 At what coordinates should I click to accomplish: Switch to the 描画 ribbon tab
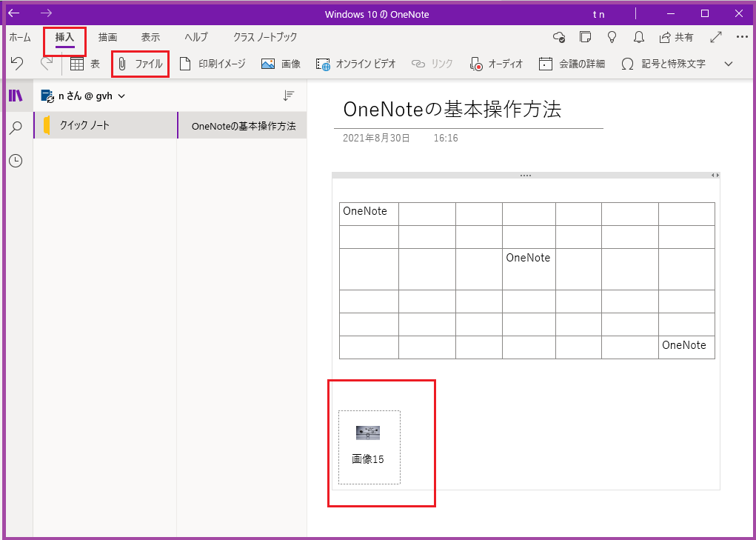click(x=107, y=36)
